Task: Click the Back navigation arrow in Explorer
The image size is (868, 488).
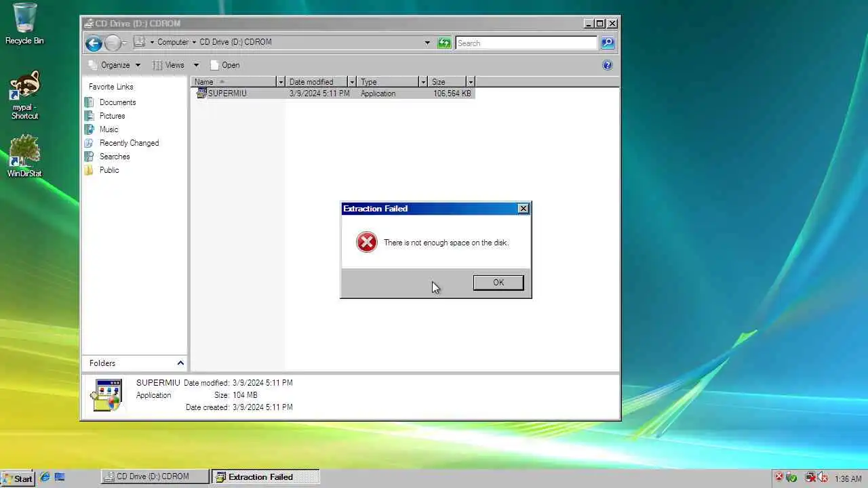Action: tap(94, 43)
